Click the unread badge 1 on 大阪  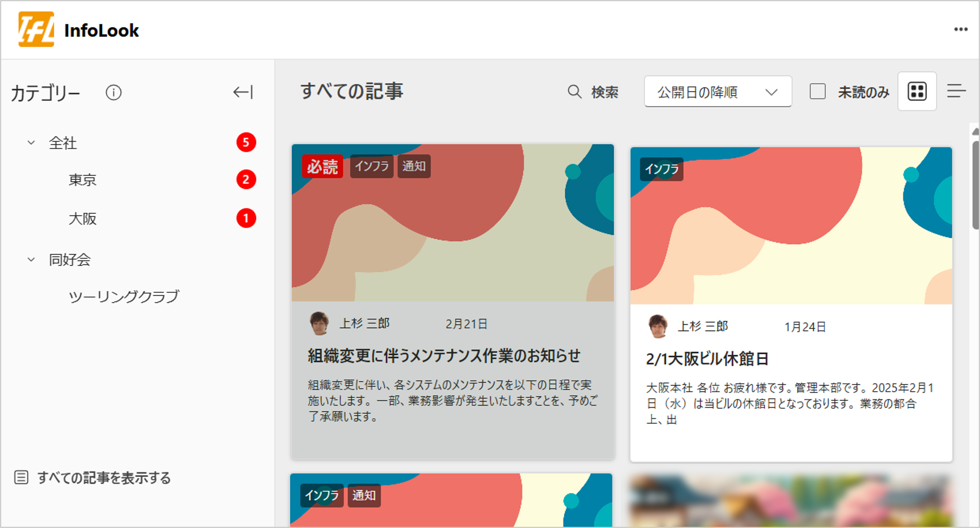pos(246,218)
